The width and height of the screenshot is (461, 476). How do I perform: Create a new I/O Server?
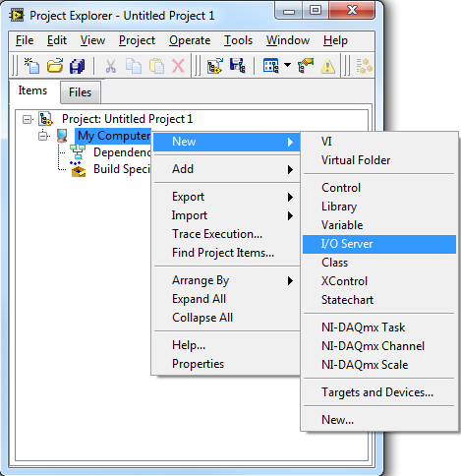coord(379,244)
